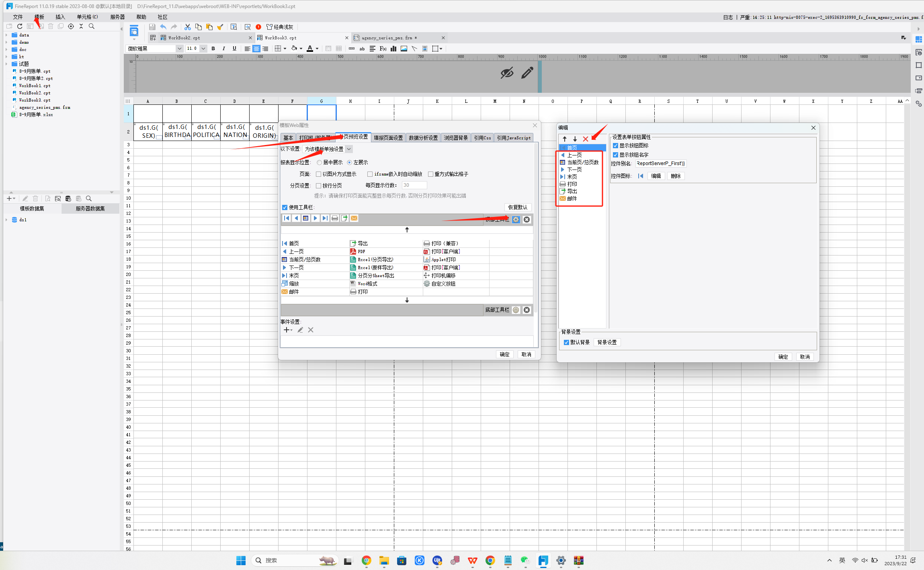Toggle underline formatting in the font toolbar
Viewport: 924px width, 570px height.
tap(234, 49)
